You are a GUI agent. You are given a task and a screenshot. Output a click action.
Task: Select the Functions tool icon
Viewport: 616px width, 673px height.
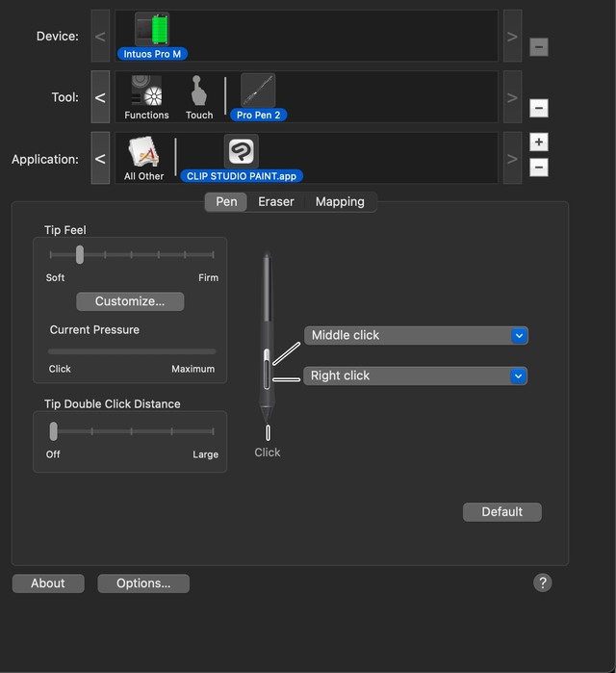[146, 91]
